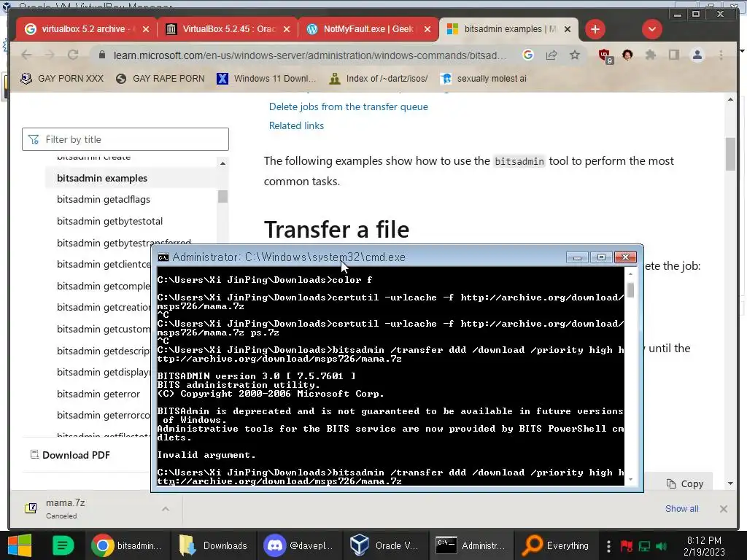Open Everything search from the taskbar
The width and height of the screenshot is (747, 560).
[557, 545]
